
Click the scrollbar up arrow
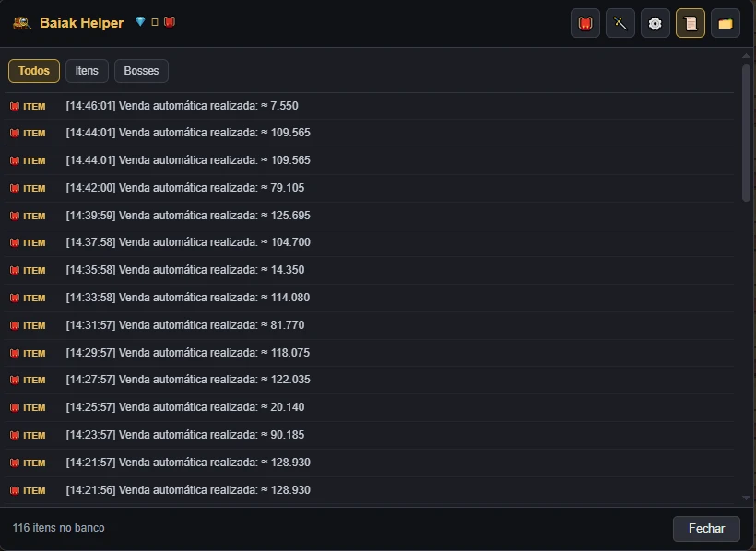click(747, 56)
